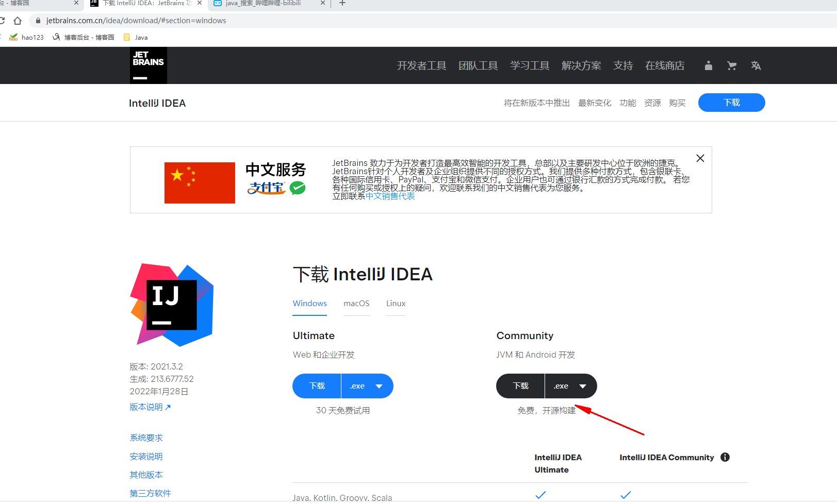Screen dimensions: 837x504
Task: Open the 其他版本 link
Action: pos(146,475)
